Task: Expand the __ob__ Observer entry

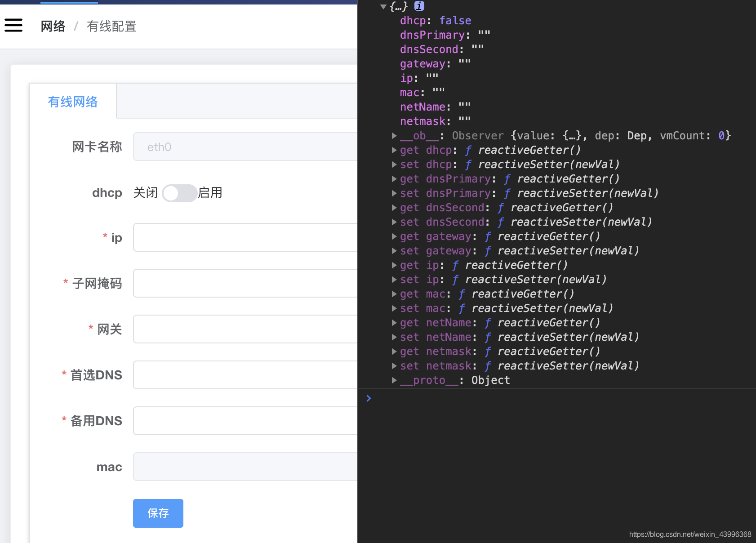Action: click(x=394, y=135)
